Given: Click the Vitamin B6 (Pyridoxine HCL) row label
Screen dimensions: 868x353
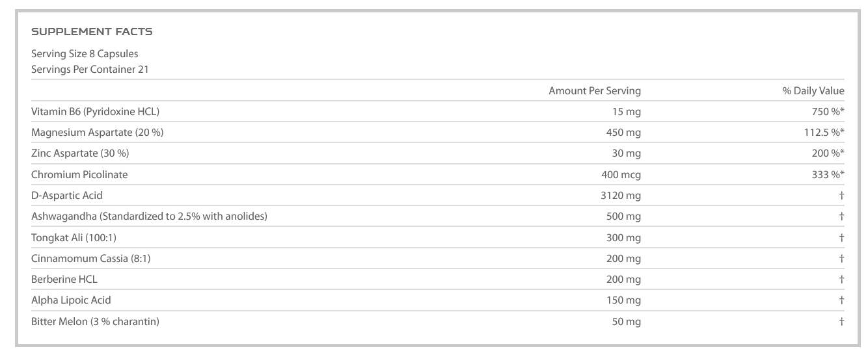Looking at the screenshot, I should [95, 111].
